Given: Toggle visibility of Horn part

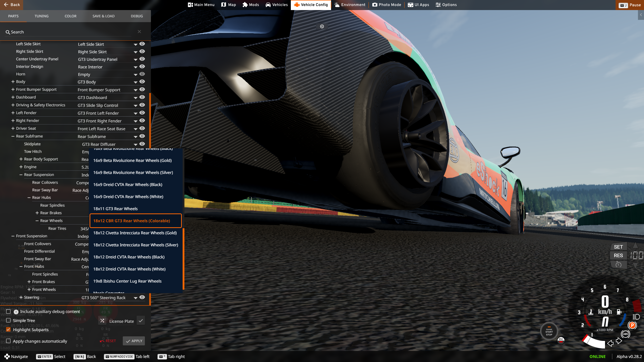Looking at the screenshot, I should (142, 74).
